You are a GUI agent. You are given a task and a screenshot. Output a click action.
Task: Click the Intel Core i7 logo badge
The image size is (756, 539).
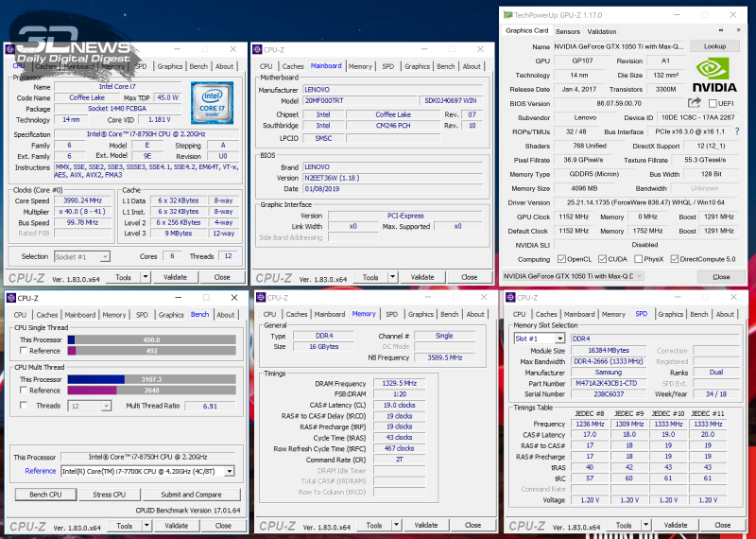tap(212, 103)
